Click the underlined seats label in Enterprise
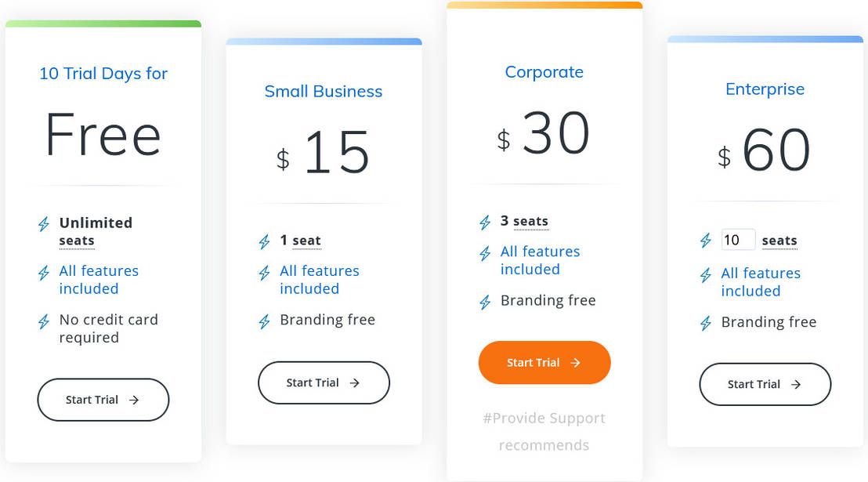 pyautogui.click(x=779, y=241)
